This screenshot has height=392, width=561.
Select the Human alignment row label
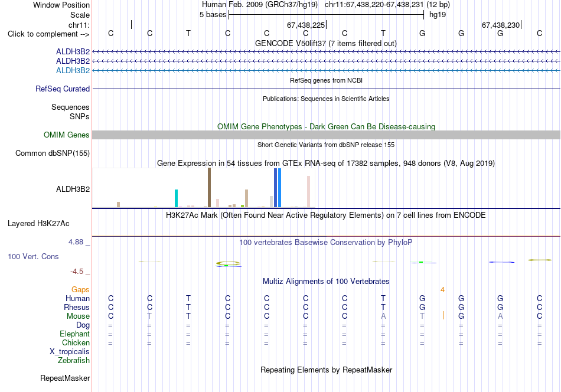pos(77,298)
